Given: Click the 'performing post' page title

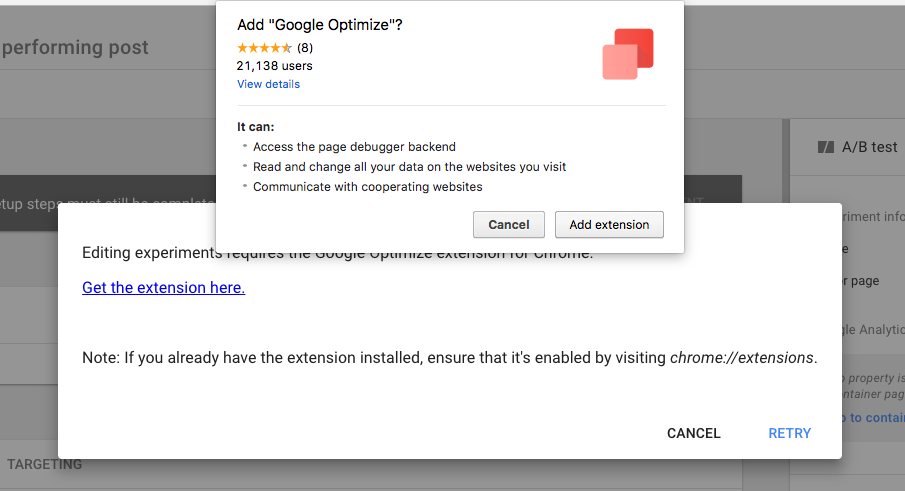Looking at the screenshot, I should click(x=75, y=47).
